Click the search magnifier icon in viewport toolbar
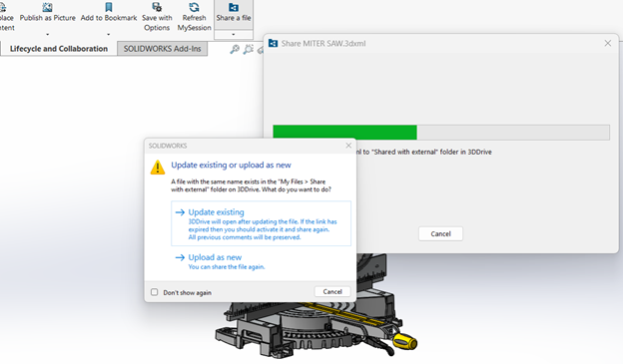 tap(235, 49)
